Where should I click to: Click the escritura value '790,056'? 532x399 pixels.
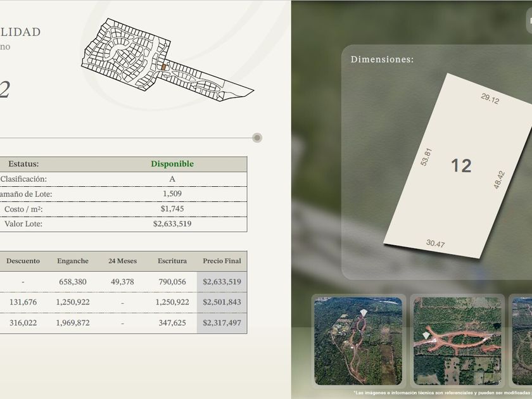172,282
